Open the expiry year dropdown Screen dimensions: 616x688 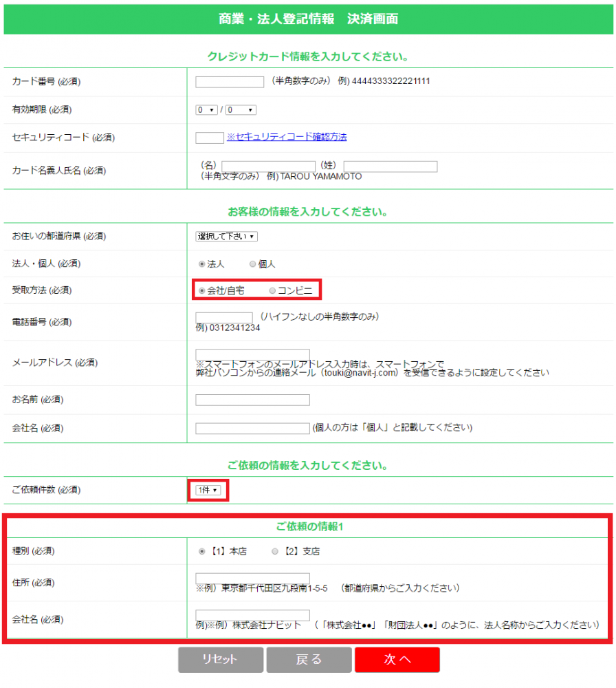tap(241, 110)
